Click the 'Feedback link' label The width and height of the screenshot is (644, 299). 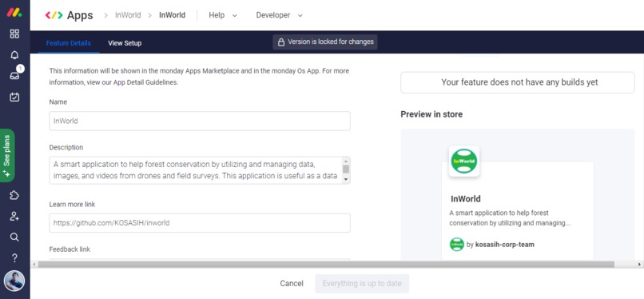click(x=70, y=249)
